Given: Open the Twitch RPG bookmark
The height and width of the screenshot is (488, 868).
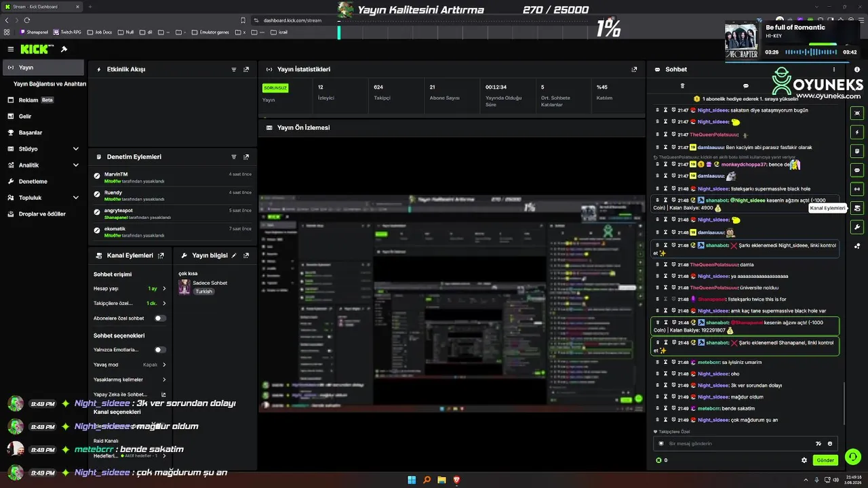Looking at the screenshot, I should point(68,32).
